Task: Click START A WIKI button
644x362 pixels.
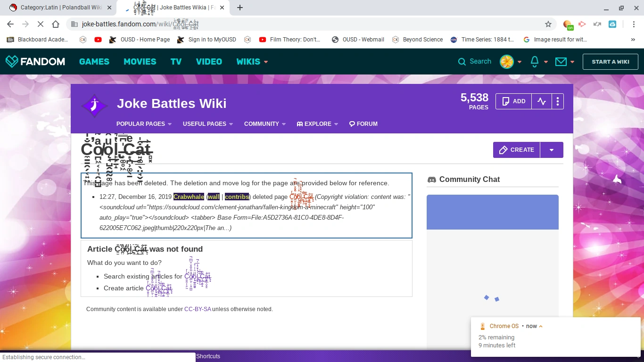Action: point(611,62)
